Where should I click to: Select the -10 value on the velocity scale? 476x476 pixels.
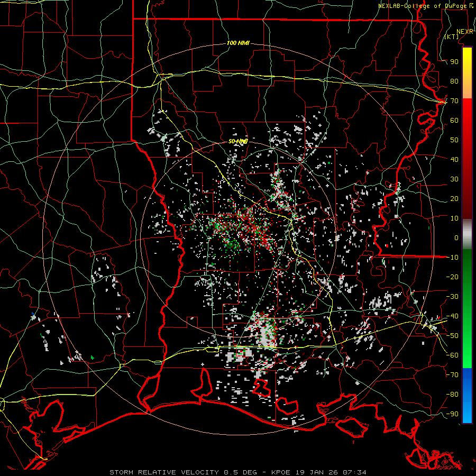coord(452,258)
